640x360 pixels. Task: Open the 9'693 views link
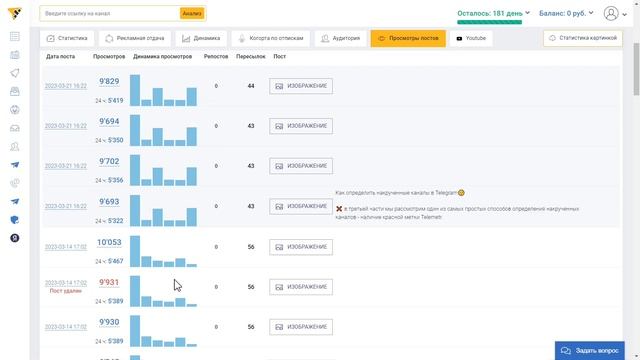tap(109, 202)
